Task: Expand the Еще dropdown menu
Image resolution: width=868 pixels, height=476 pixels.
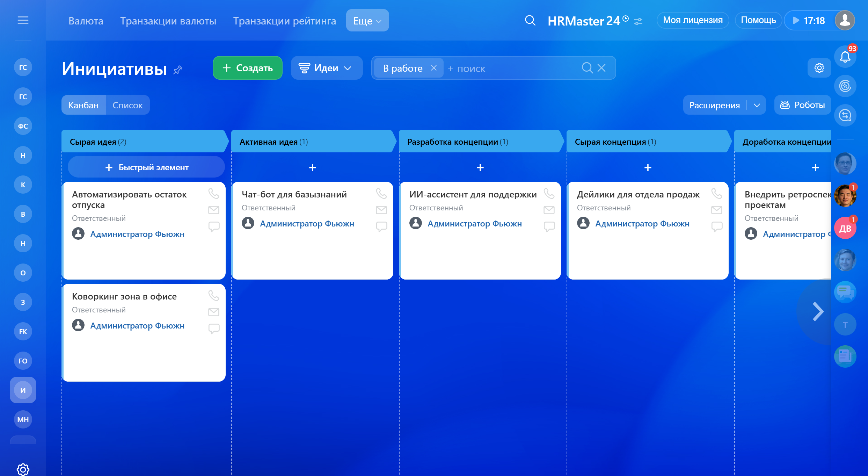Action: [367, 21]
